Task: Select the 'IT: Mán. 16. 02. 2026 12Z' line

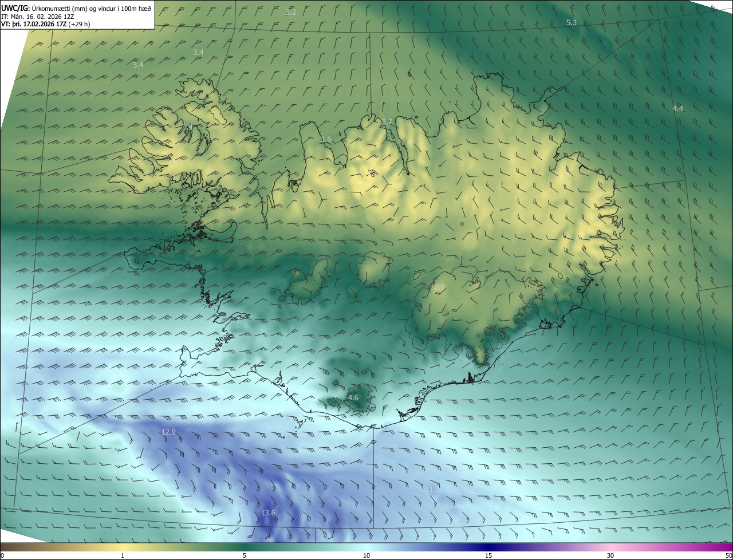Action: pos(37,17)
